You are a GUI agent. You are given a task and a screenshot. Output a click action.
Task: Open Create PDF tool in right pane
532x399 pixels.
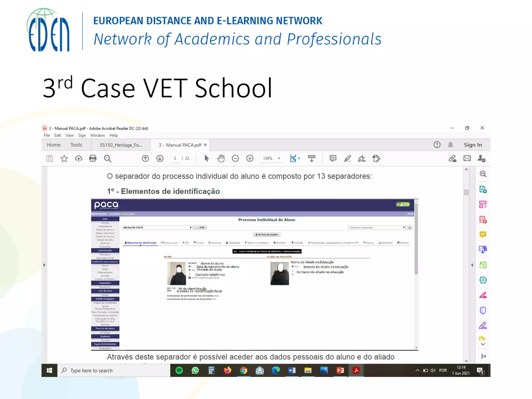coord(483,220)
